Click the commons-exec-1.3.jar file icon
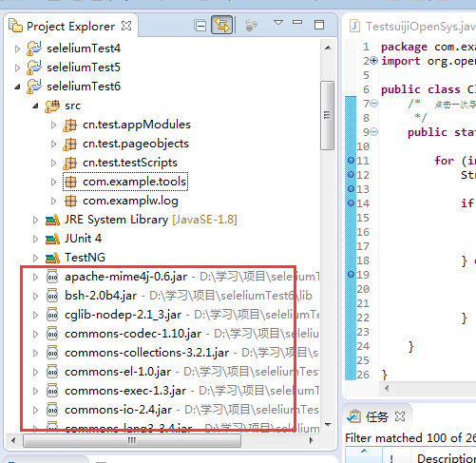Screen dimensions: 476x463 click(52, 391)
